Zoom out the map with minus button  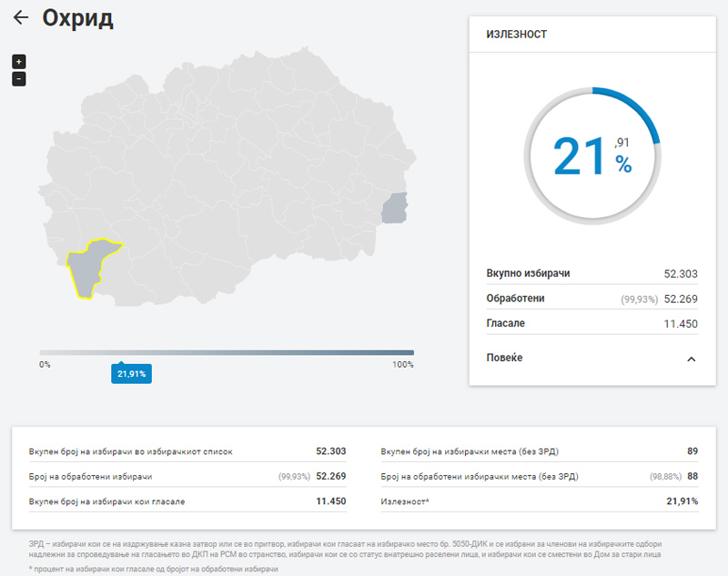click(19, 79)
